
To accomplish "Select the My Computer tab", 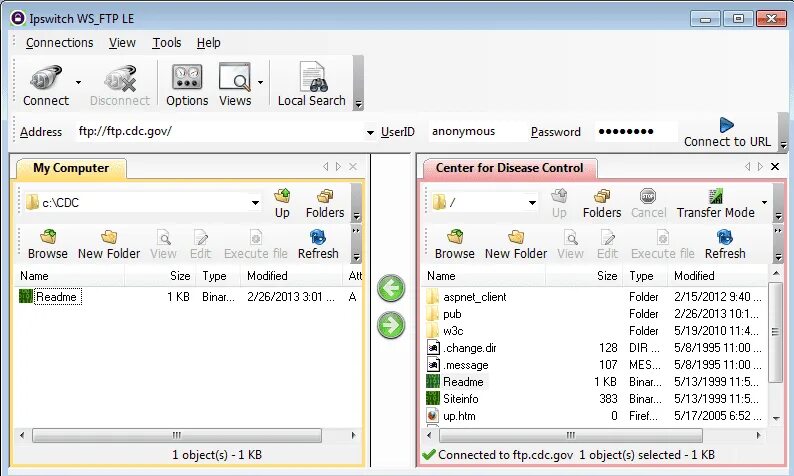I will pyautogui.click(x=71, y=168).
